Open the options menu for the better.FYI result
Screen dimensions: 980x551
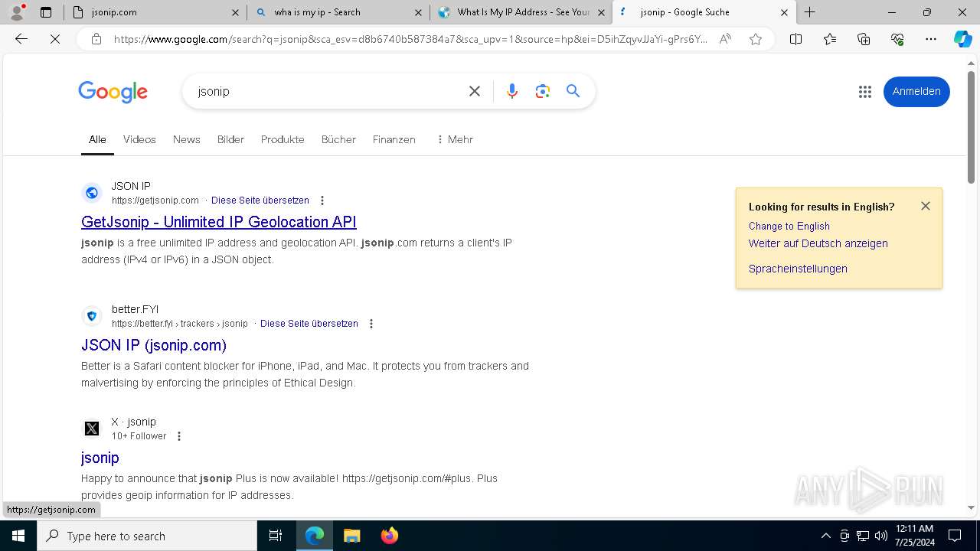tap(371, 324)
